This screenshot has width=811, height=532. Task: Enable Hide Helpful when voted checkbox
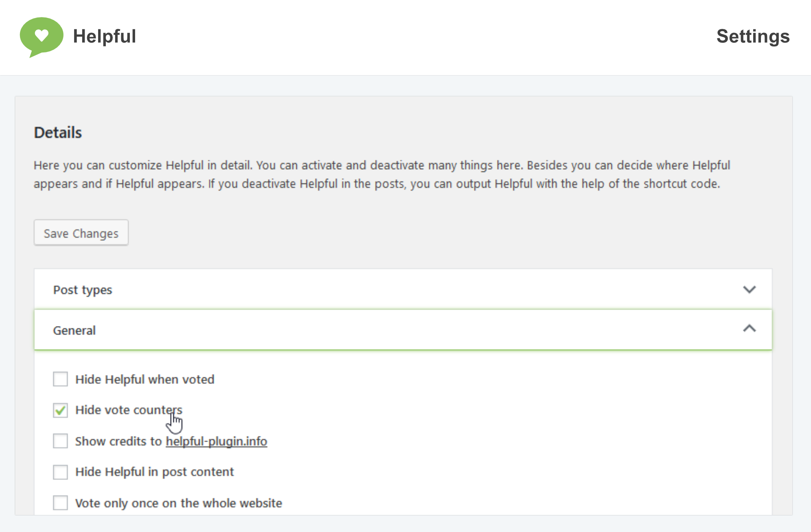click(x=60, y=379)
